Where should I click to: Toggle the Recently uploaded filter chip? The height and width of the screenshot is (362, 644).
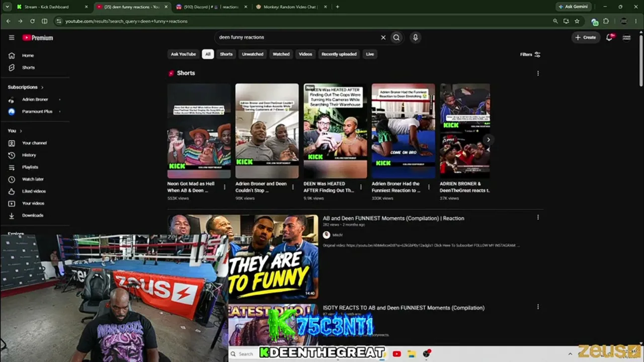point(339,54)
